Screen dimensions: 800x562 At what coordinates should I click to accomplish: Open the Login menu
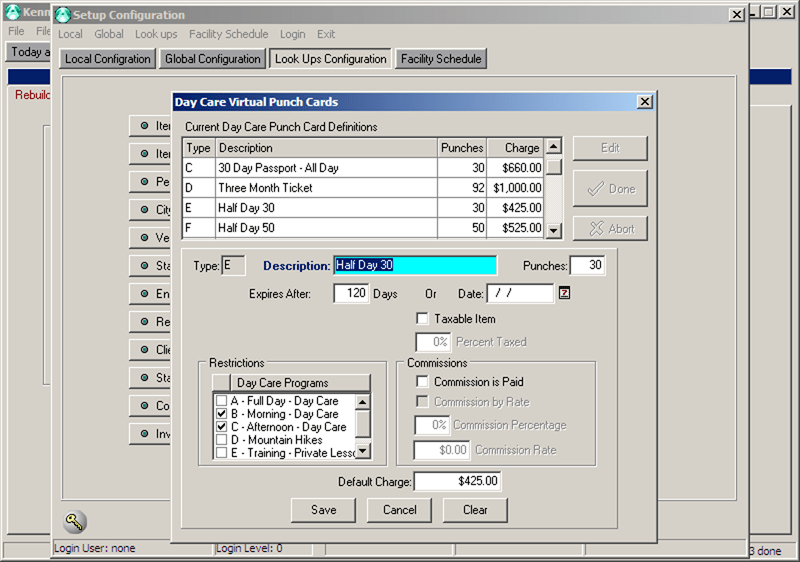292,34
